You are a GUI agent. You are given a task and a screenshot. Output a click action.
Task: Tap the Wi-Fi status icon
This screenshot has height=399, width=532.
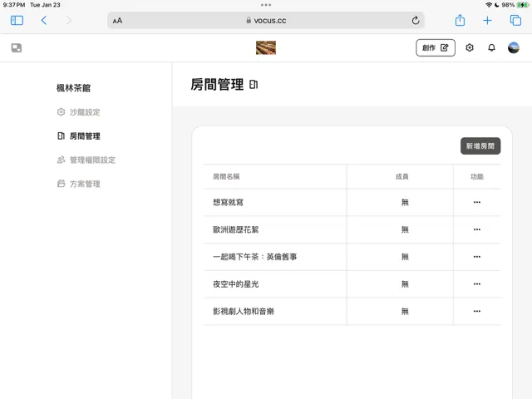click(x=489, y=5)
